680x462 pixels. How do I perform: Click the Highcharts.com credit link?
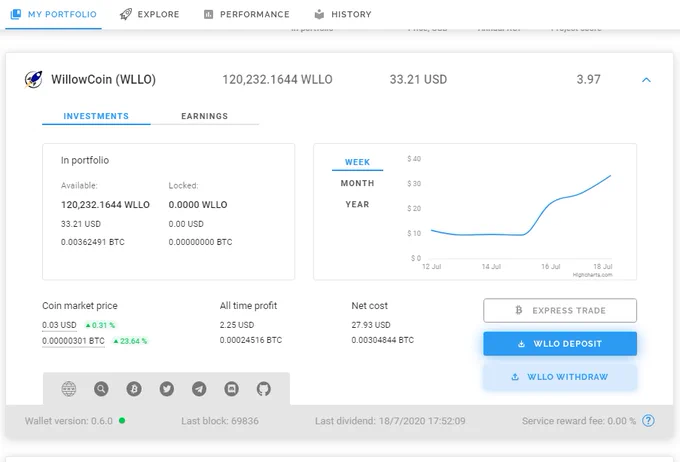[x=592, y=275]
